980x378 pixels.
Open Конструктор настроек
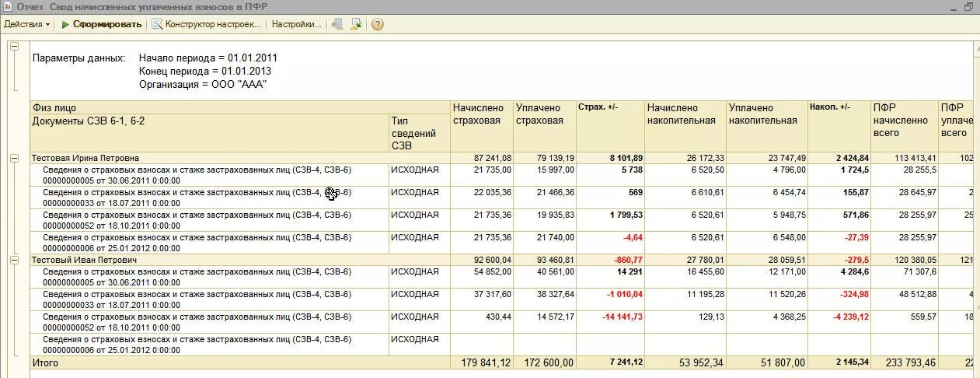(207, 24)
